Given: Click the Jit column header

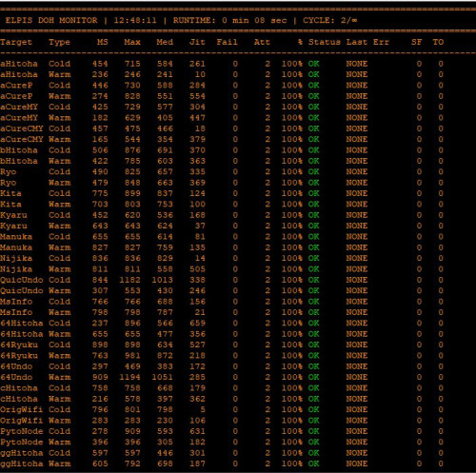Looking at the screenshot, I should (x=197, y=42).
